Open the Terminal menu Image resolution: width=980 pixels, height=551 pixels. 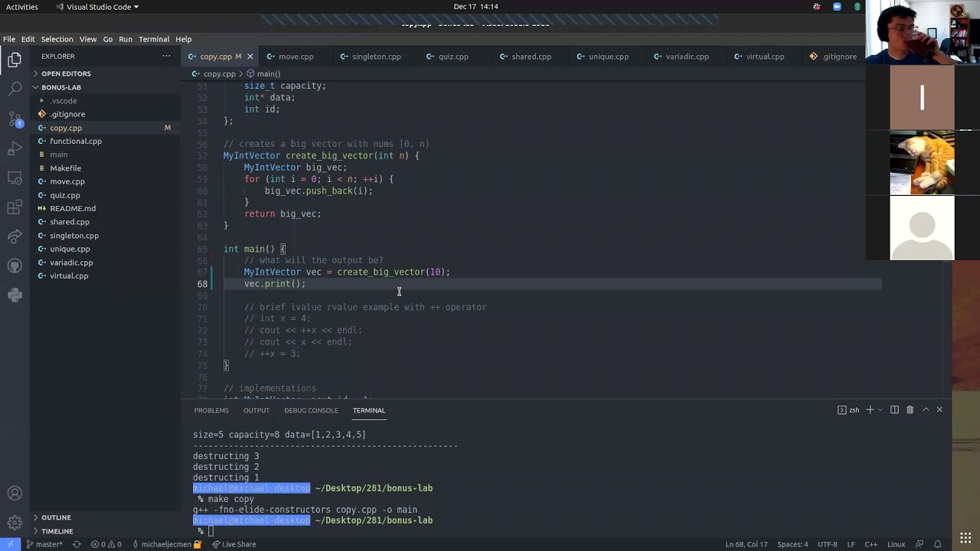pos(154,39)
